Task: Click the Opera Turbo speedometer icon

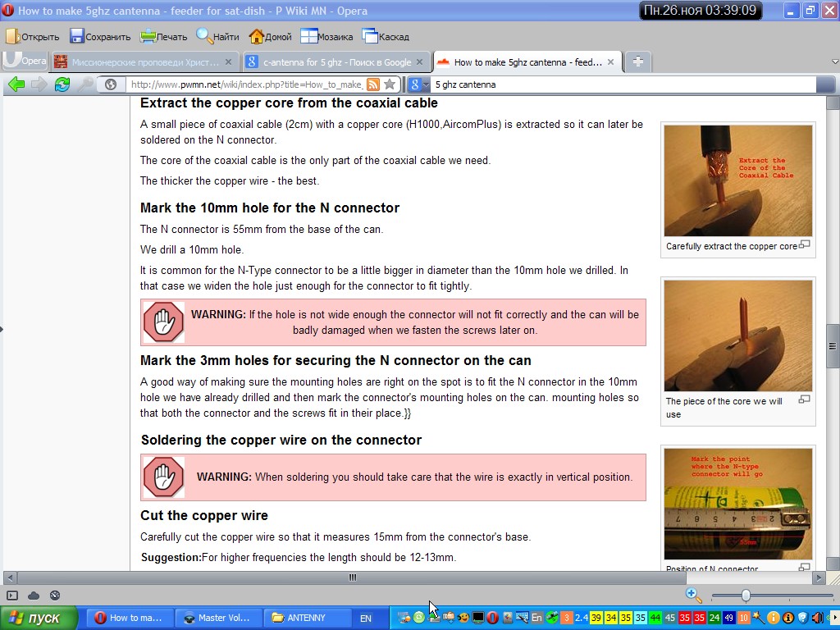Action: point(55,596)
